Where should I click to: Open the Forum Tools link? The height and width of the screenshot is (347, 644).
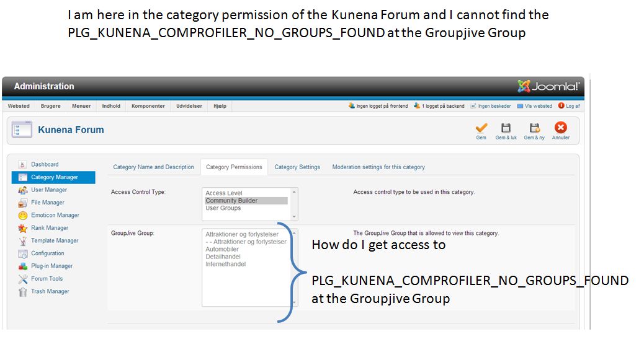tap(47, 279)
